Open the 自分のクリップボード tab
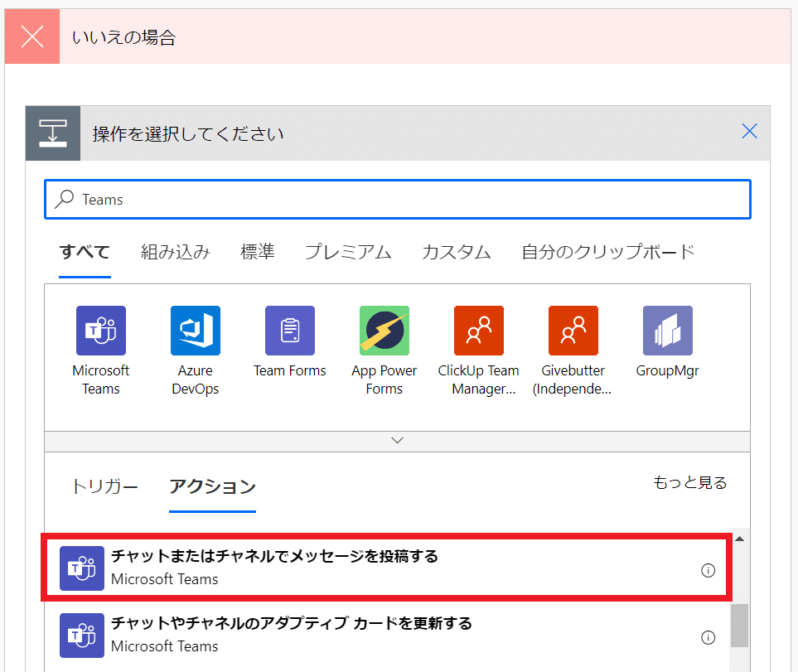This screenshot has width=798, height=672. [608, 252]
